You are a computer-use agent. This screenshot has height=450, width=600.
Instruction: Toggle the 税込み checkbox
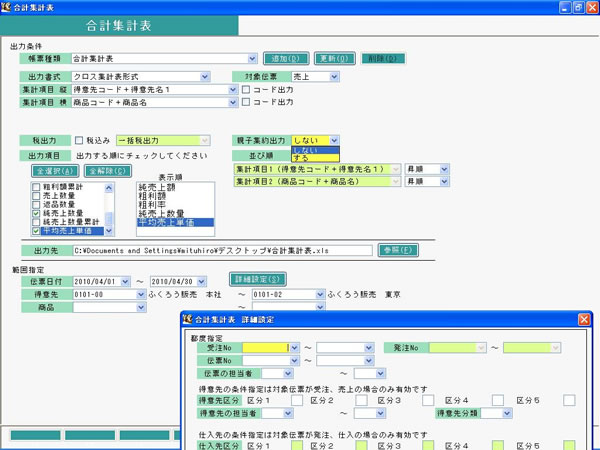coord(79,140)
